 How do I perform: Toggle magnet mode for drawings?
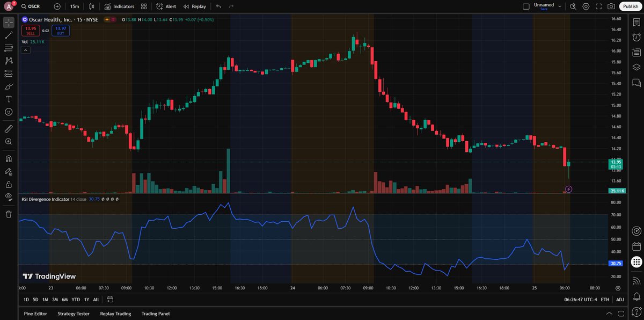[x=9, y=159]
